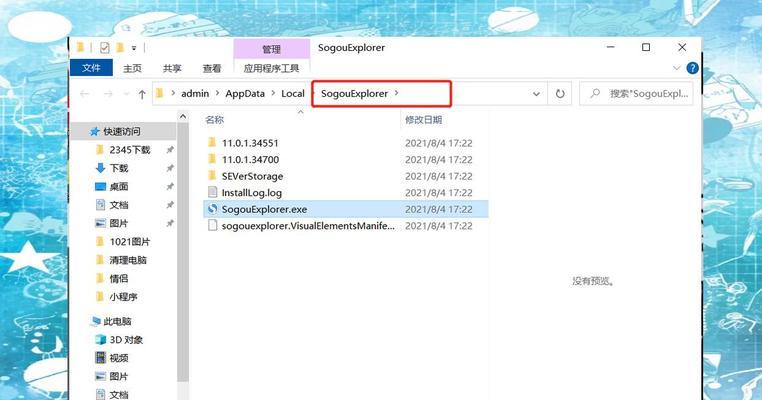Click date cell of SogouExplorer.exe row
762x400 pixels.
pyautogui.click(x=438, y=209)
